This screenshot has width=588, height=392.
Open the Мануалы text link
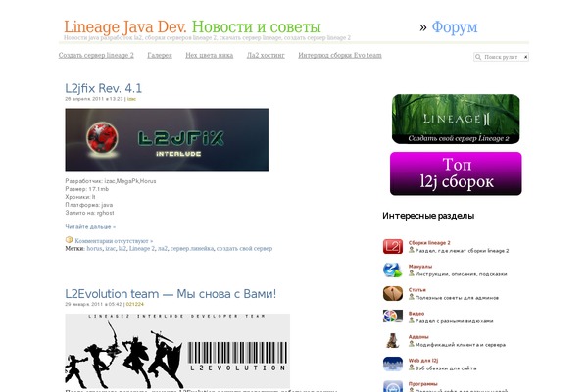pyautogui.click(x=420, y=267)
